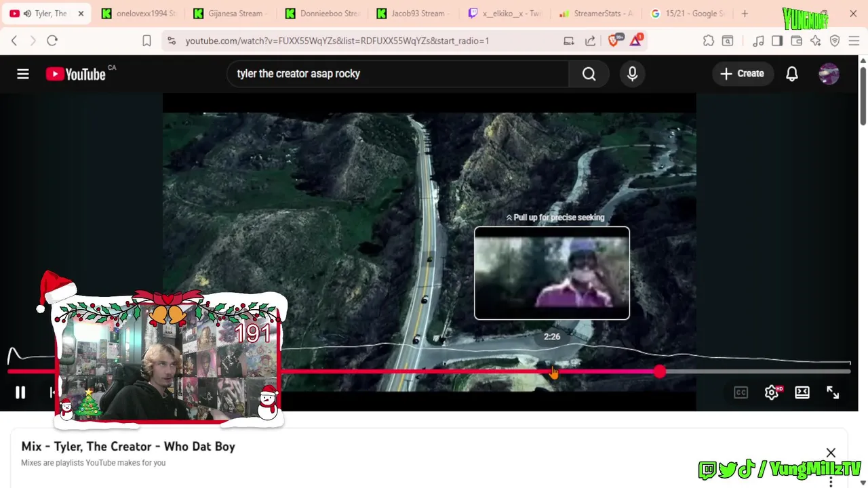The height and width of the screenshot is (488, 868).
Task: Switch to the Jacob93 Stream tab
Action: pos(414,14)
